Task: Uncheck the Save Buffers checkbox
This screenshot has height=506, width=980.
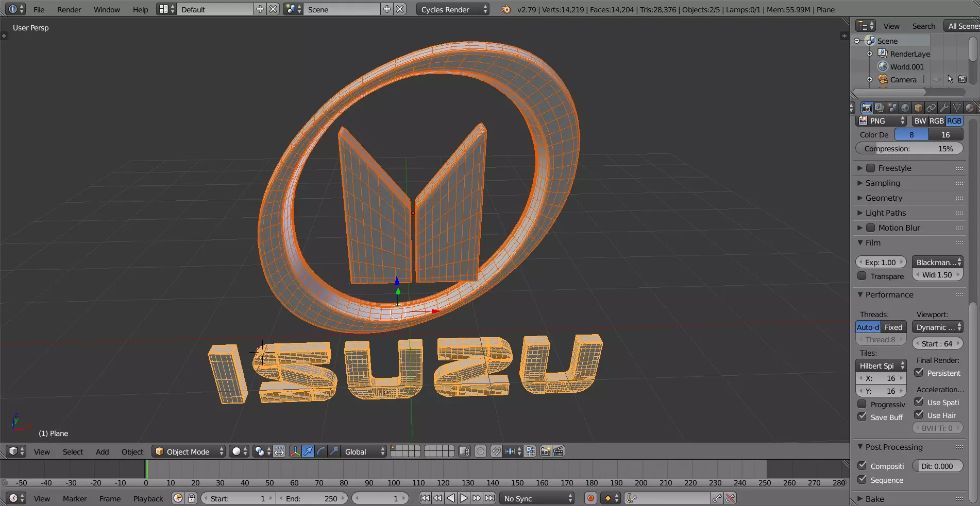Action: [862, 417]
